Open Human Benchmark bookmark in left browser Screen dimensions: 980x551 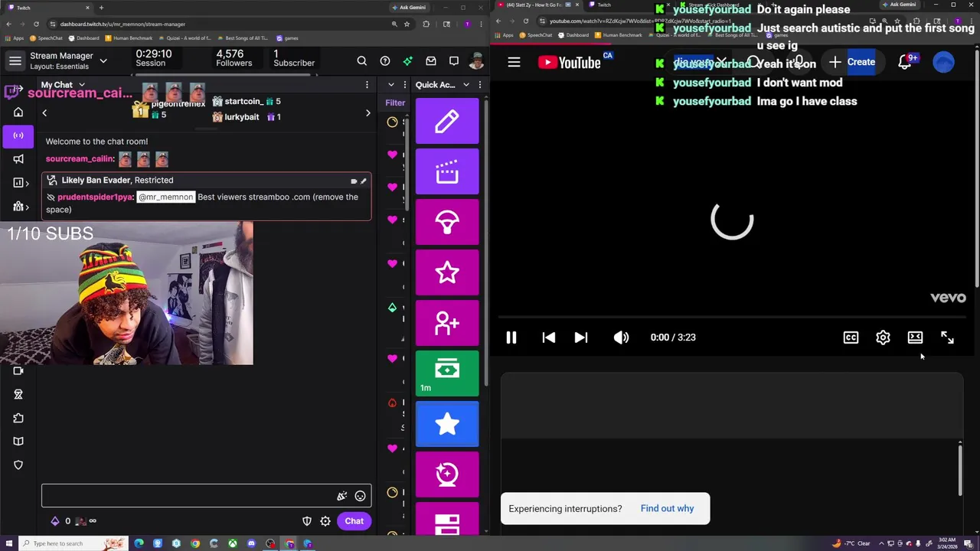tap(129, 38)
